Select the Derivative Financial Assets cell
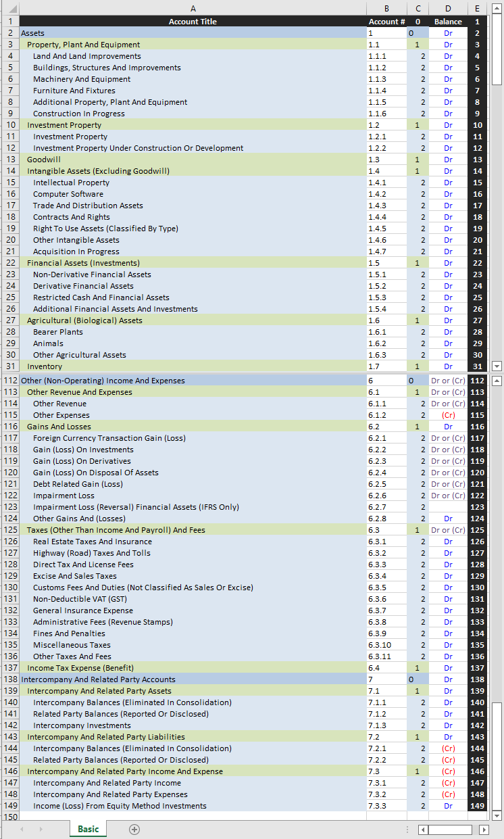 193,286
